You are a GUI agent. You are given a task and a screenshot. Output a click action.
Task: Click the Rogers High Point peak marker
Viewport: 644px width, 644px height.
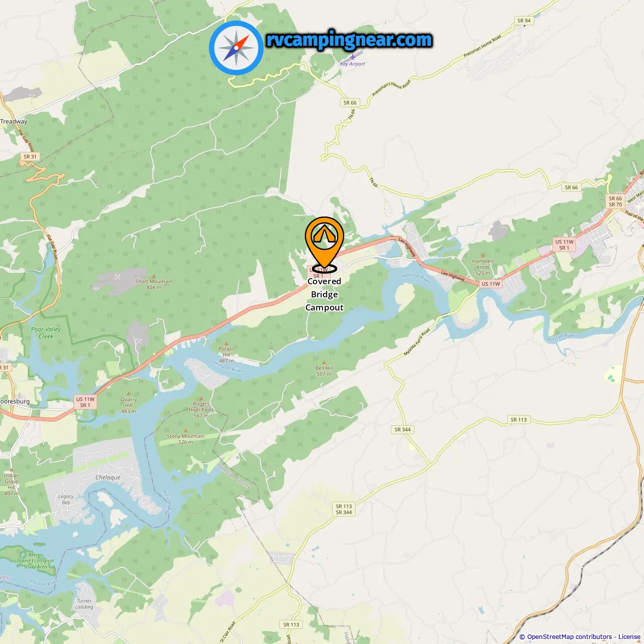tap(201, 398)
